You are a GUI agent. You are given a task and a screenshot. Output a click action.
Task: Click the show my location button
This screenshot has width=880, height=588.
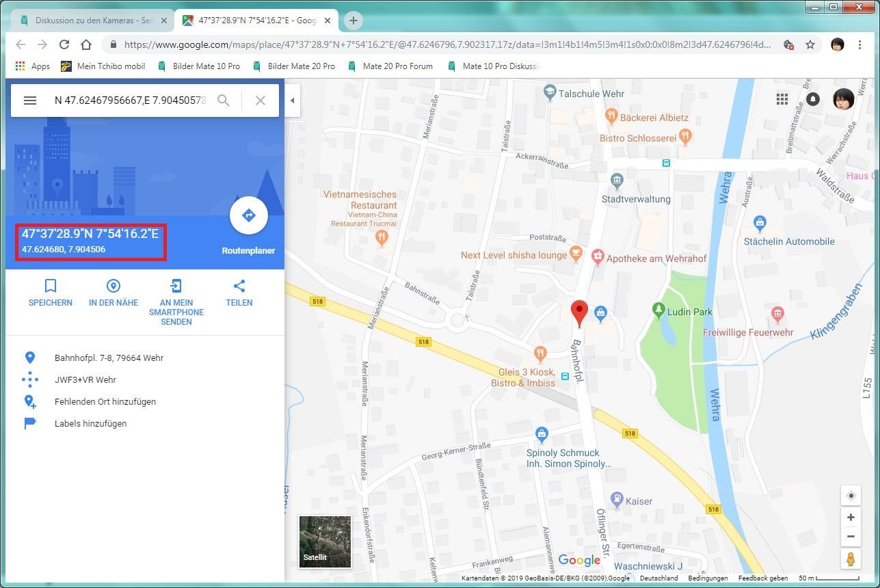851,496
